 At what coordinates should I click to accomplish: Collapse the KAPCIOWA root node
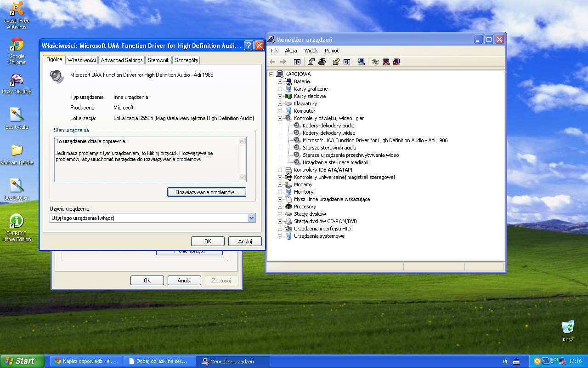coord(271,74)
